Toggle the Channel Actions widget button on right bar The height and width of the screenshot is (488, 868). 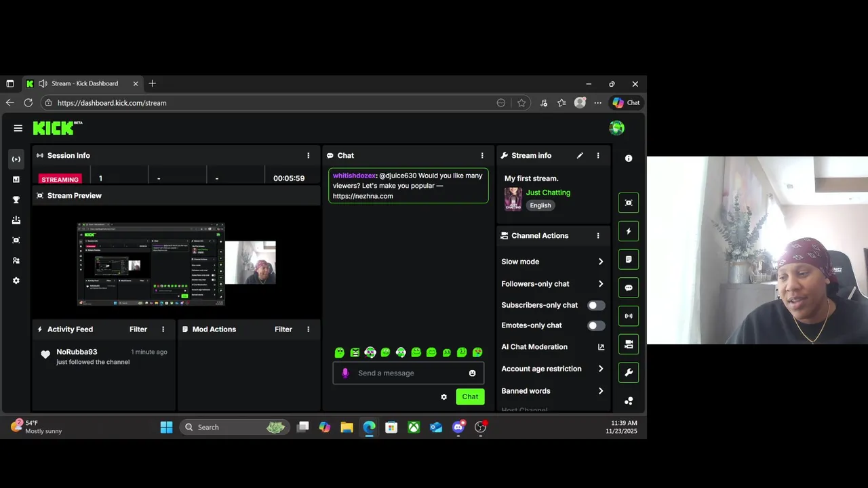tap(629, 344)
